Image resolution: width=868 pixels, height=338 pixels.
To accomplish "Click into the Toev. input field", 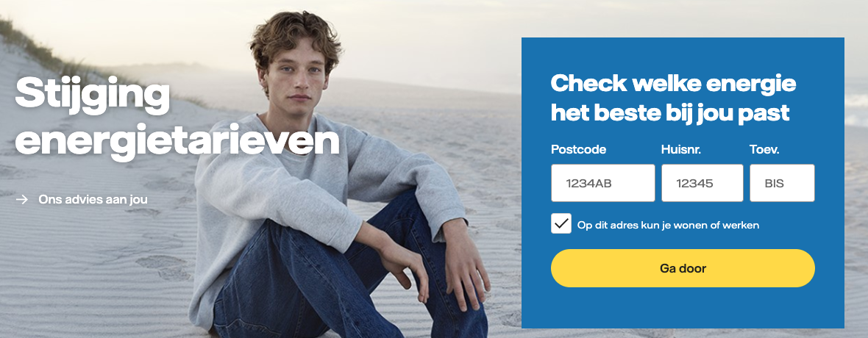I will point(782,183).
